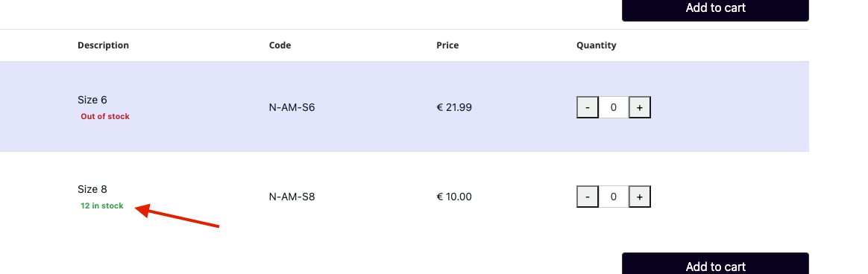The width and height of the screenshot is (868, 274).
Task: Click the Size 8 product name
Action: click(x=92, y=189)
